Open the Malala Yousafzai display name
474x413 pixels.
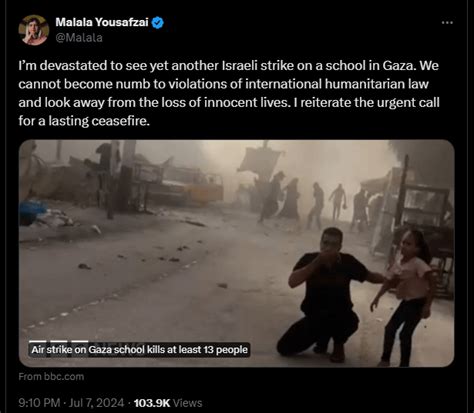[102, 22]
